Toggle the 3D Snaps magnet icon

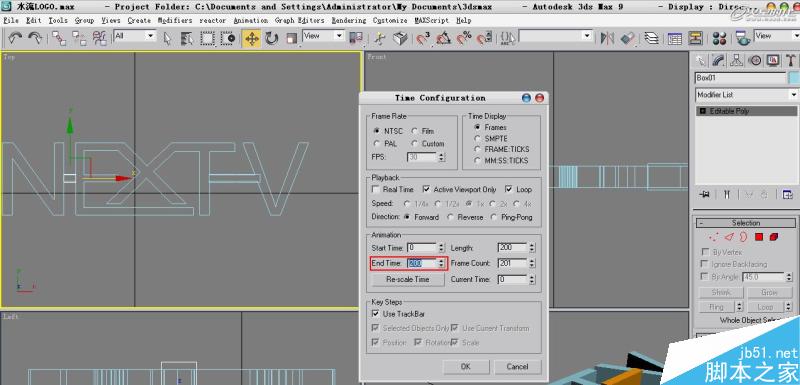(x=423, y=38)
